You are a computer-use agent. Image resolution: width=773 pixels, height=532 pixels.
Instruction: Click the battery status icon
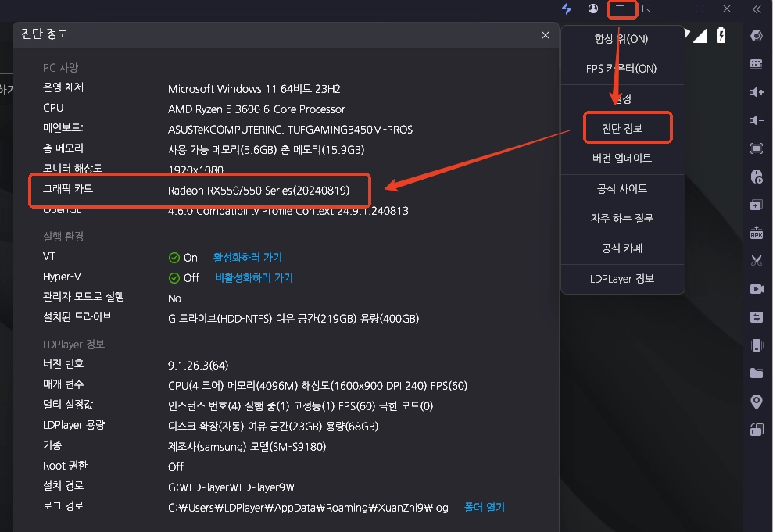pos(721,35)
